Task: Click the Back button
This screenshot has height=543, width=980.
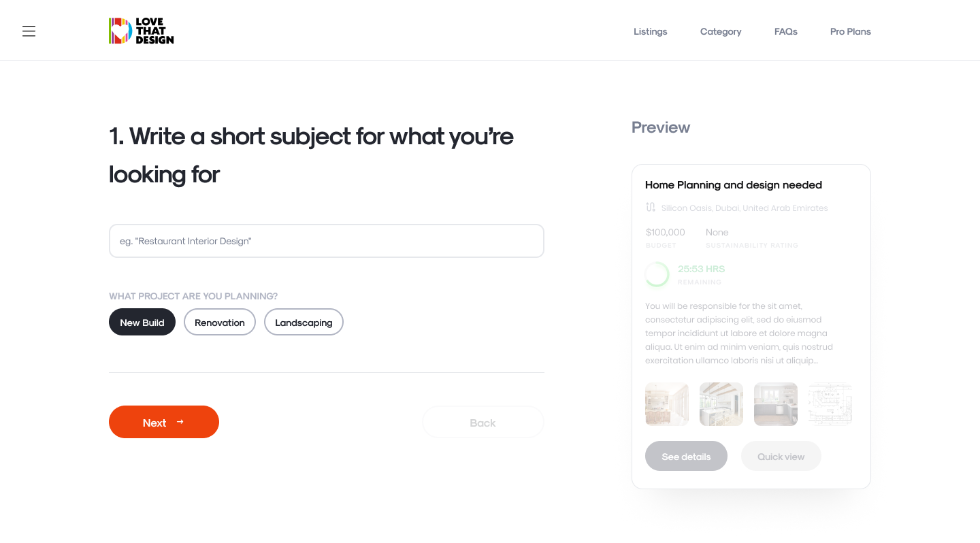Action: click(x=483, y=422)
